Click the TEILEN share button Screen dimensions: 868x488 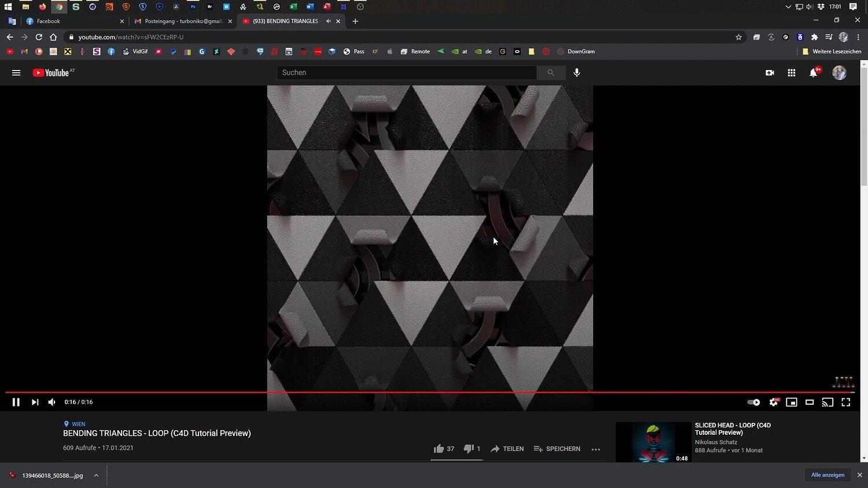(507, 449)
